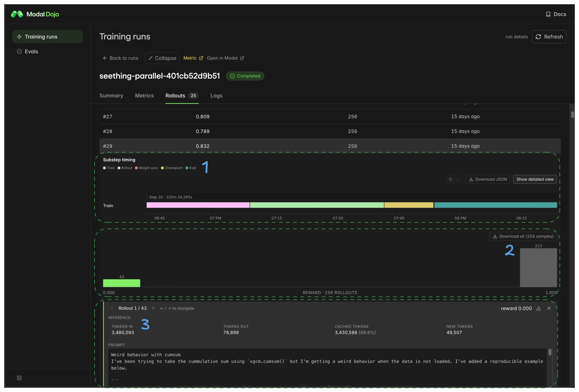
Task: Switch to the Metrics tab
Action: pos(144,96)
